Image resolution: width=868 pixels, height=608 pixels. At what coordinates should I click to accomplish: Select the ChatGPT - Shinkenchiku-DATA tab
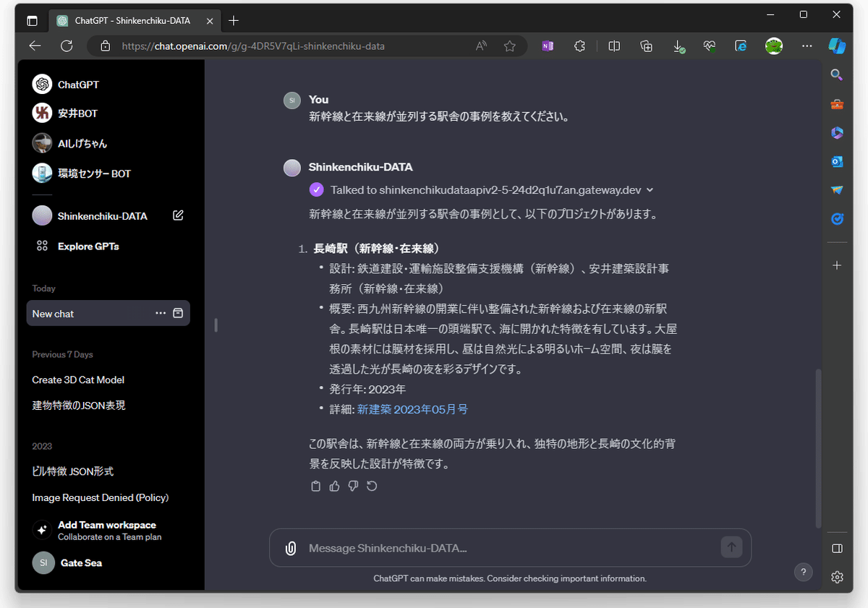(x=135, y=21)
